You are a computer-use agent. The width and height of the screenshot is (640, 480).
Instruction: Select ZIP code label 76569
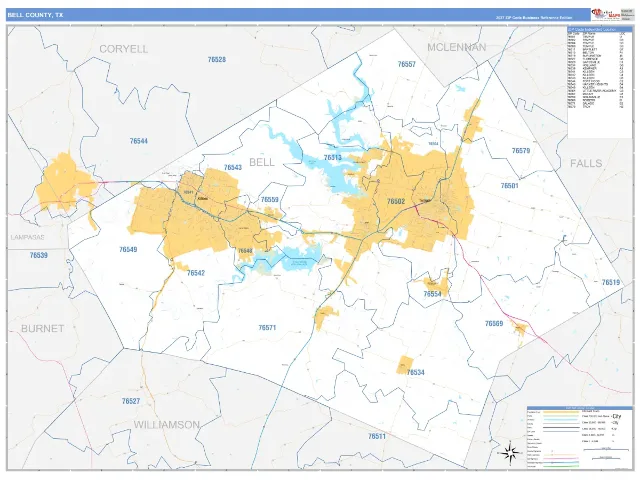(x=494, y=324)
